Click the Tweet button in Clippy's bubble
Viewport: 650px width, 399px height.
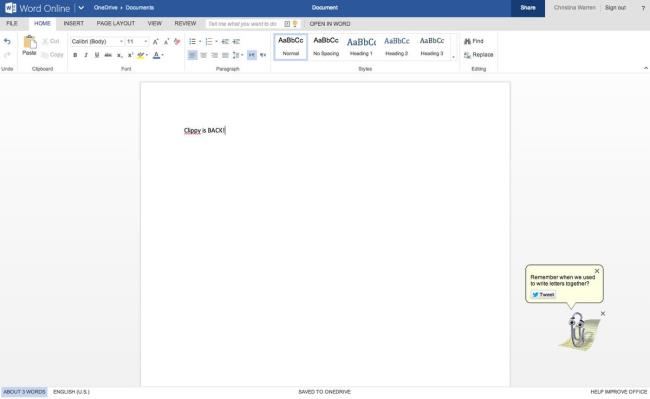click(x=543, y=295)
